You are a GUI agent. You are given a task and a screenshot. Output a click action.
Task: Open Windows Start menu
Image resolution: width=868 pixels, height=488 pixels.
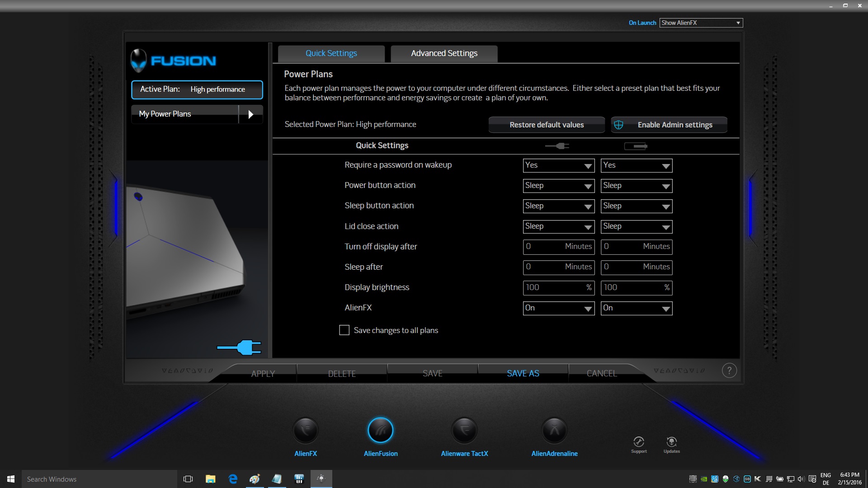coord(11,479)
